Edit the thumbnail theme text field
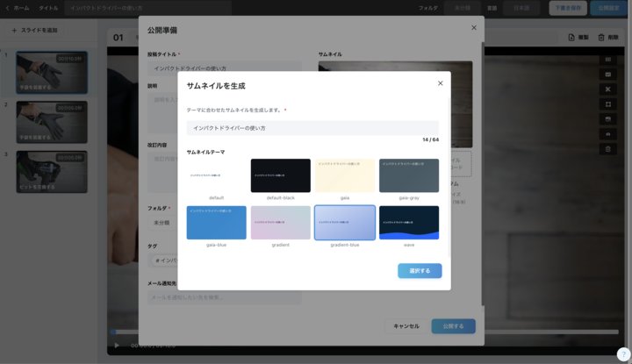632x364 pixels. [x=312, y=128]
